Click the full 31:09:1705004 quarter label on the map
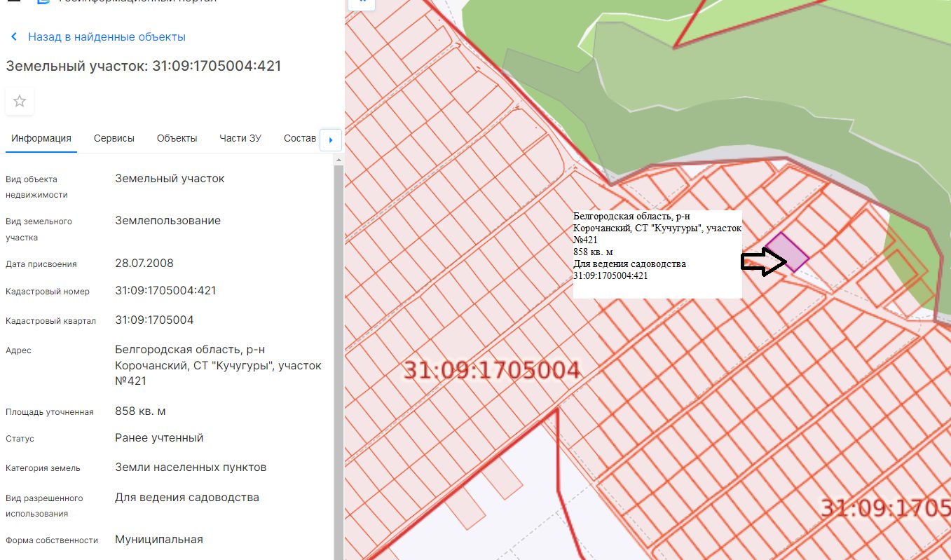Image resolution: width=951 pixels, height=560 pixels. tap(493, 370)
